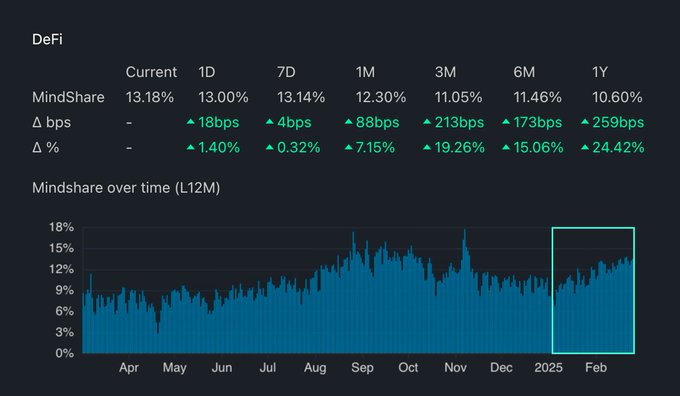Click the dash in the Δ bps Current cell
680x396 pixels.
(x=129, y=123)
